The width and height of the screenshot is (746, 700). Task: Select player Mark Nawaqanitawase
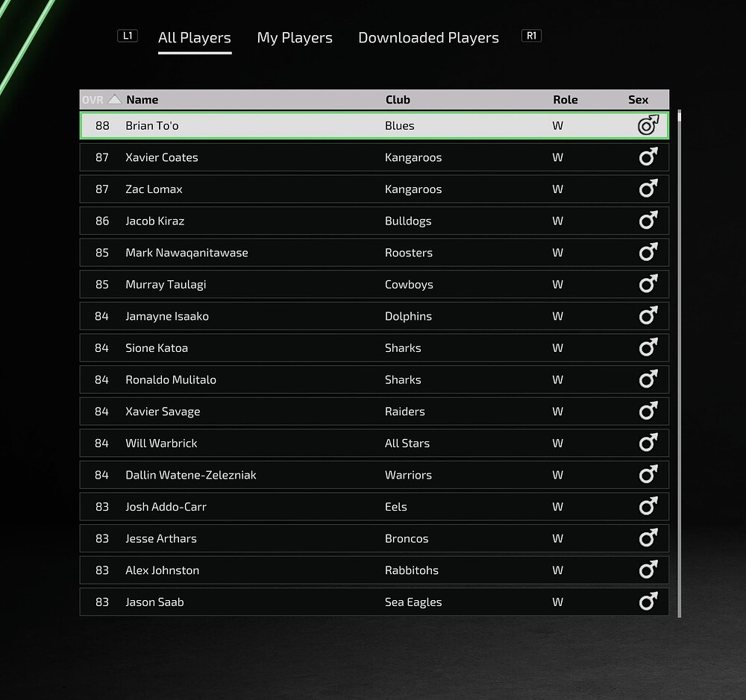374,253
